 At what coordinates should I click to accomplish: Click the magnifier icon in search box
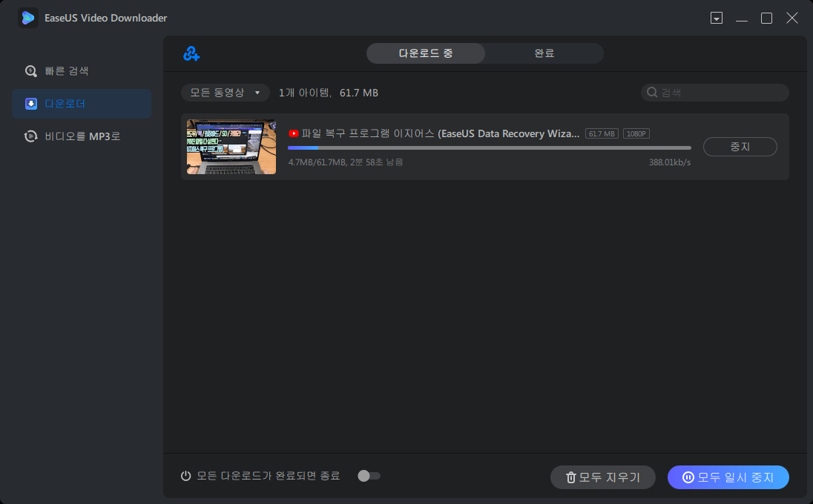pos(652,93)
